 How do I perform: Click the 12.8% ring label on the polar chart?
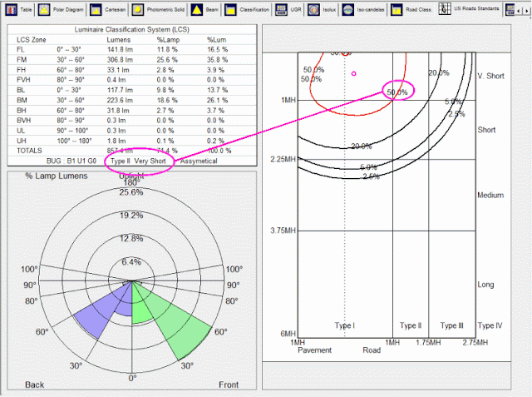[x=131, y=239]
